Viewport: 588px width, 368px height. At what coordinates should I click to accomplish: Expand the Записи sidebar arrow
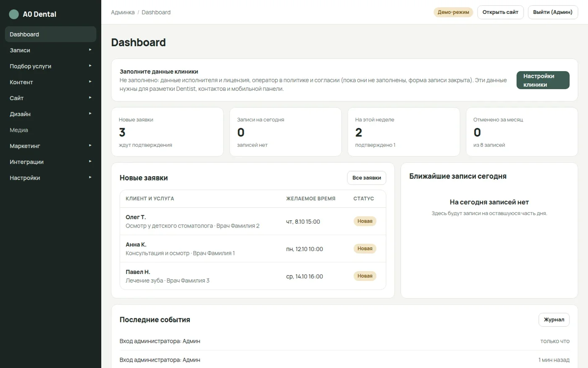click(90, 50)
